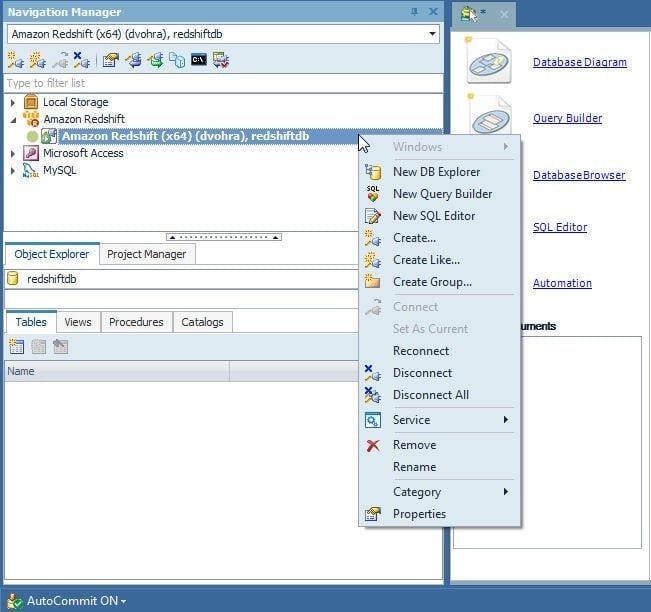
Task: Open the Automation link
Action: coord(562,283)
